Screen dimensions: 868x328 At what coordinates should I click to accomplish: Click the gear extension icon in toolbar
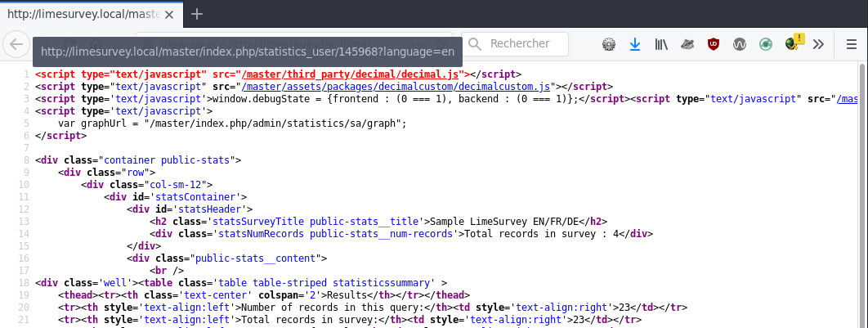pos(608,44)
